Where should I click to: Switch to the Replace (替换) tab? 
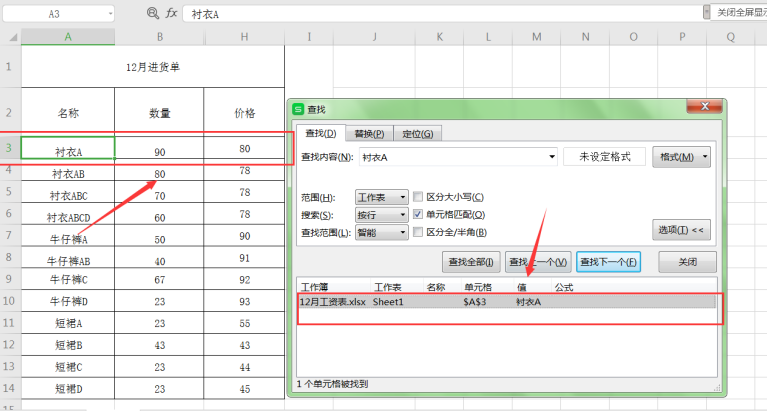(369, 134)
